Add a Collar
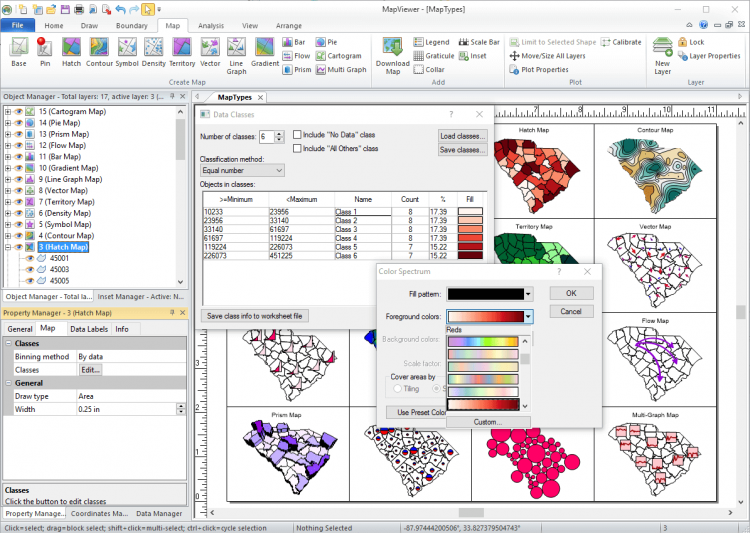 [429, 70]
